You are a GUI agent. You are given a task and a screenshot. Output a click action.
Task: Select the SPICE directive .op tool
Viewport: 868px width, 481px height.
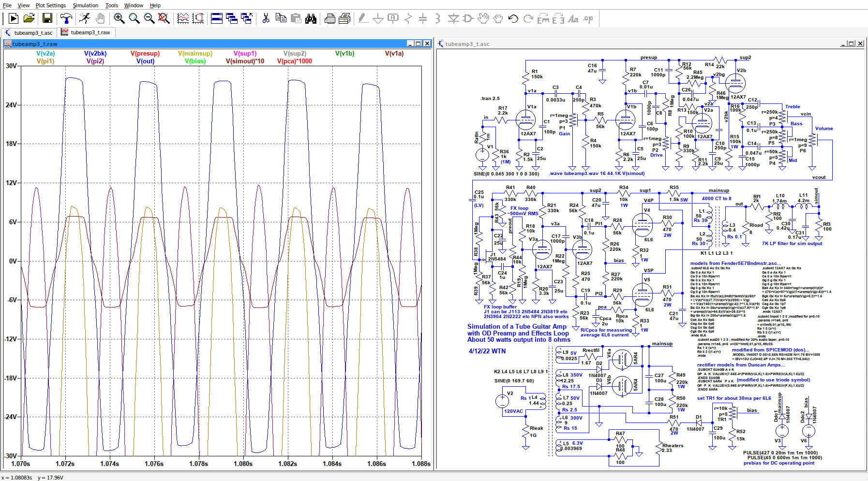pos(588,18)
